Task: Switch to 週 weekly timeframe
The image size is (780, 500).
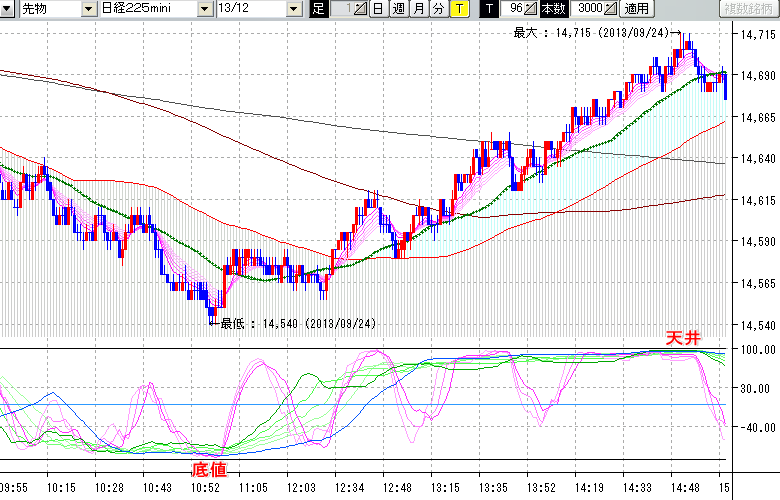Action: point(398,9)
